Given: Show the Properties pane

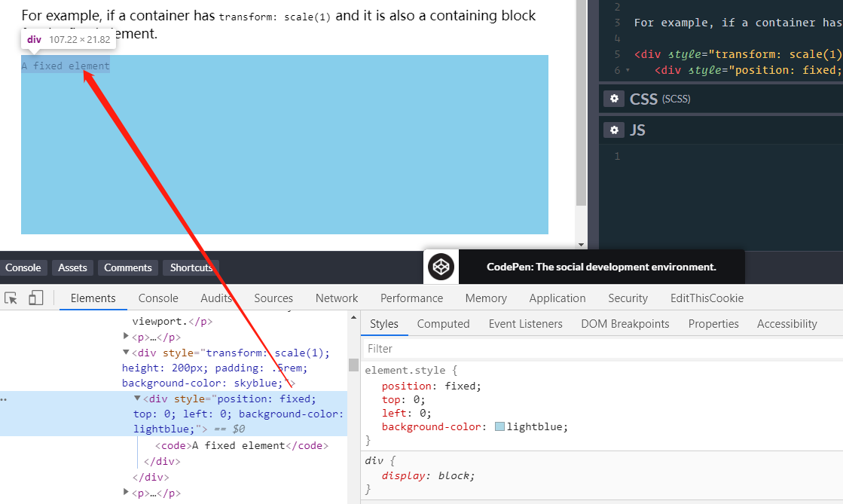Looking at the screenshot, I should coord(713,324).
